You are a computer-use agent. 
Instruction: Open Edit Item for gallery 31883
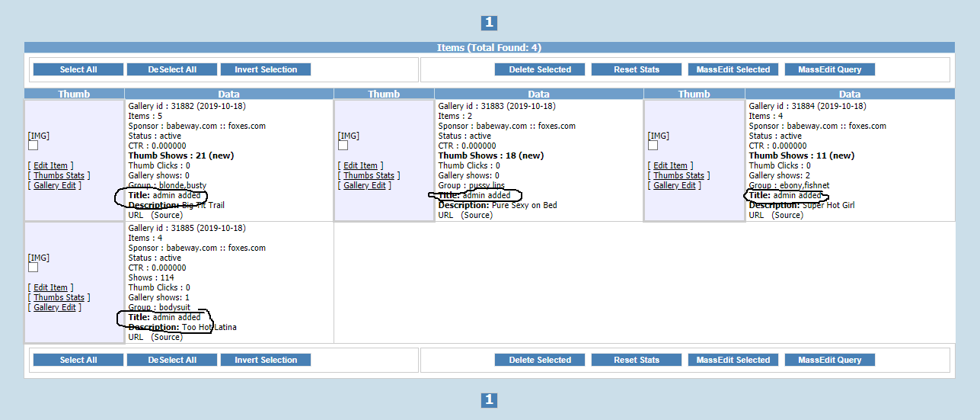click(361, 165)
